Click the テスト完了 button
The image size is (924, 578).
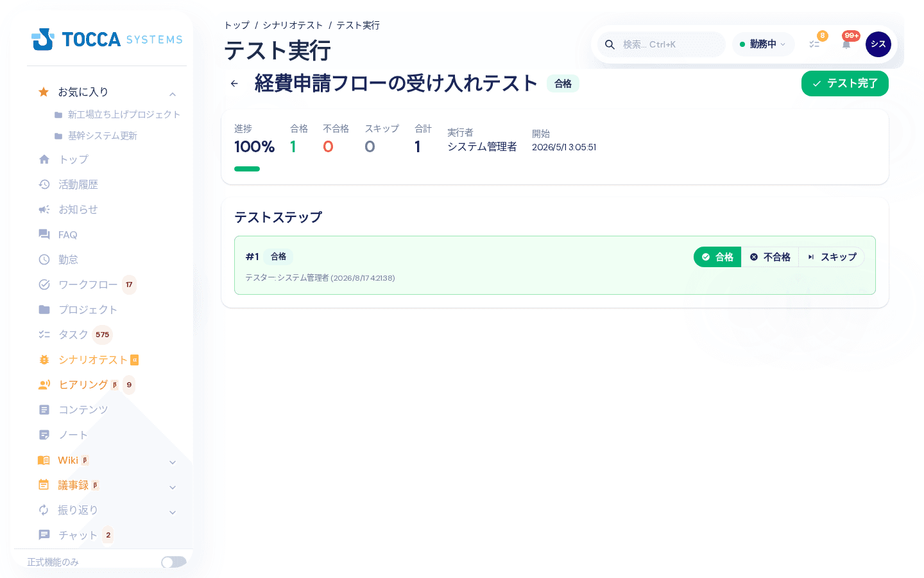click(x=845, y=83)
